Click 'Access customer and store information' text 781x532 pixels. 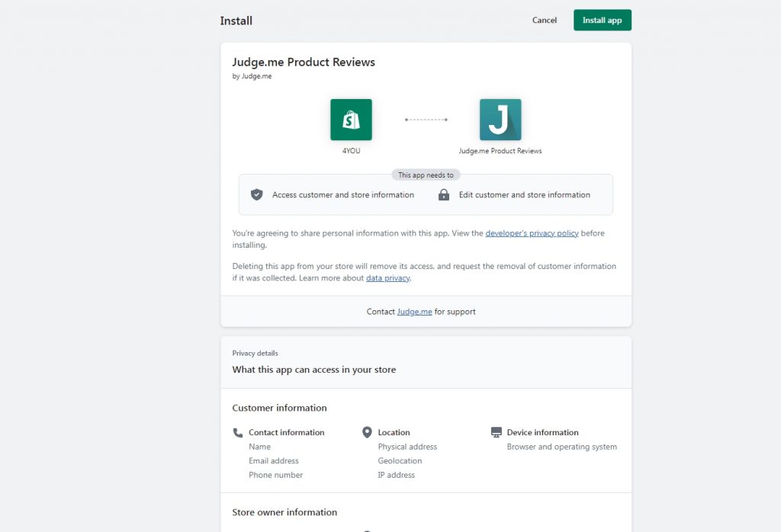coord(342,194)
